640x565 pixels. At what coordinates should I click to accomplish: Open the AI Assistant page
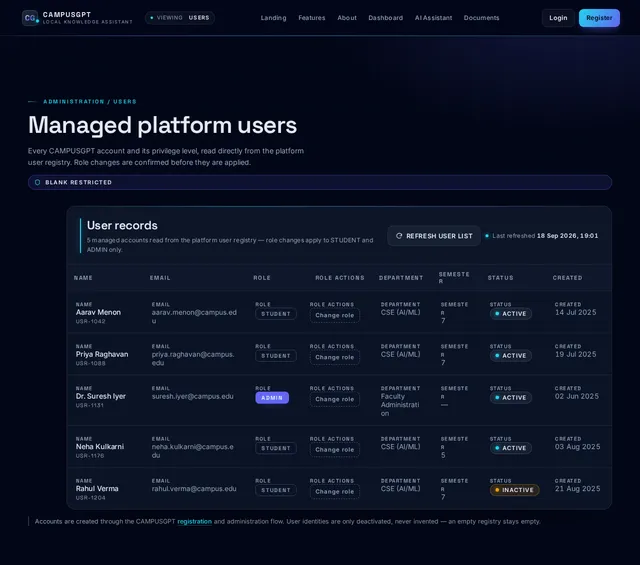point(433,18)
